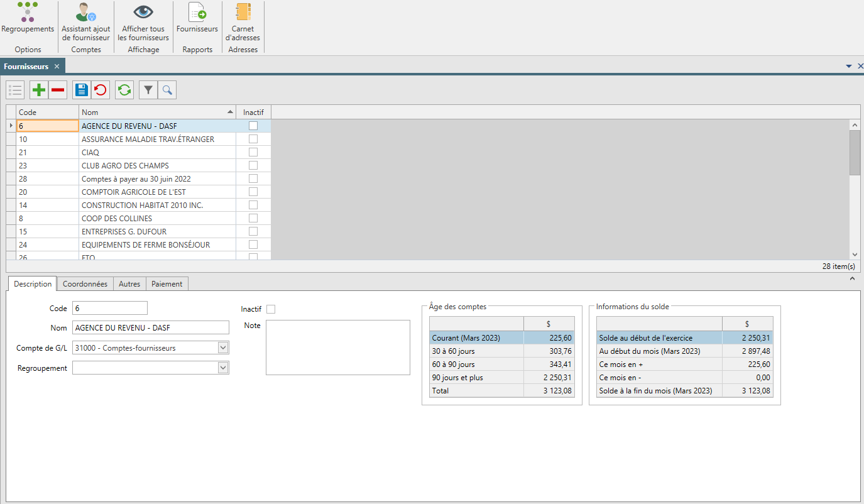The width and height of the screenshot is (864, 504).
Task: Click into the Nom text field
Action: click(x=151, y=327)
